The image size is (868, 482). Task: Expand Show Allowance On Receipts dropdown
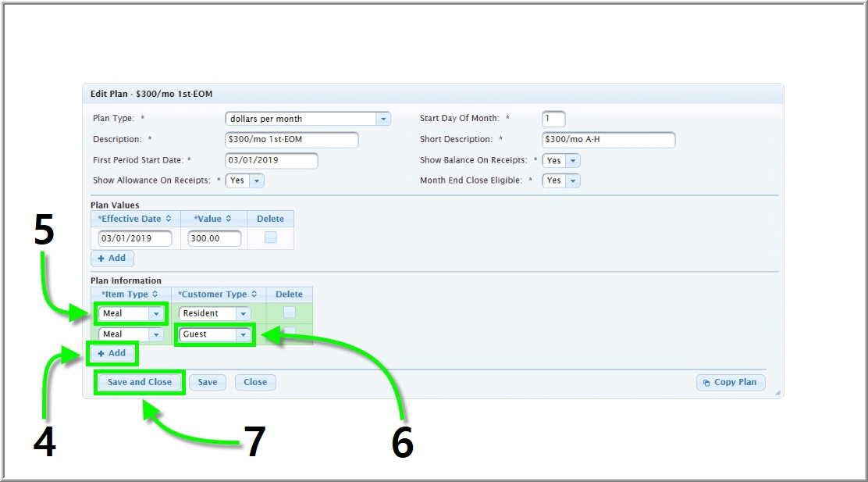(x=257, y=180)
